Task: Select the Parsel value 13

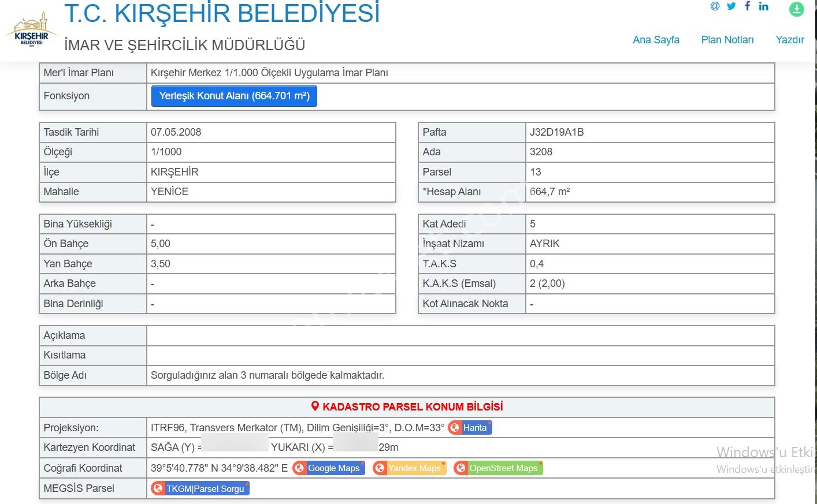Action: pos(536,172)
